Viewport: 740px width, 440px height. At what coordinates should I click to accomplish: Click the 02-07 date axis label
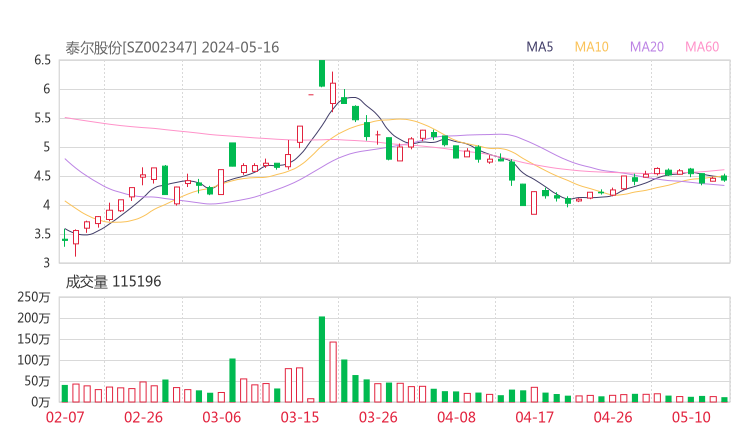point(65,417)
